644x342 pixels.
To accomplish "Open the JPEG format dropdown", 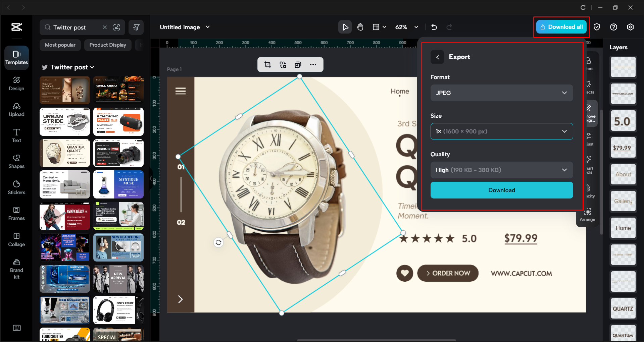I will (x=502, y=93).
